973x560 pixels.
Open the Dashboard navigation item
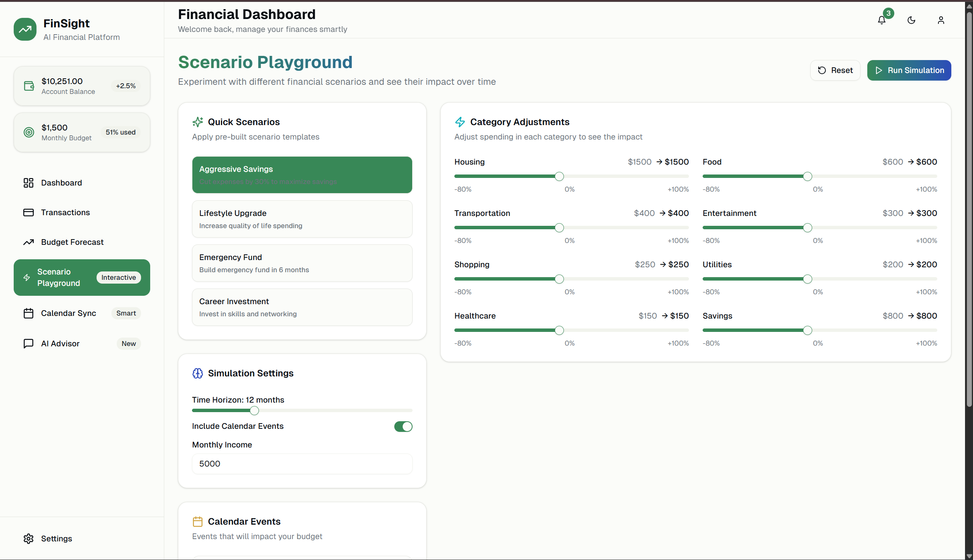pos(62,183)
